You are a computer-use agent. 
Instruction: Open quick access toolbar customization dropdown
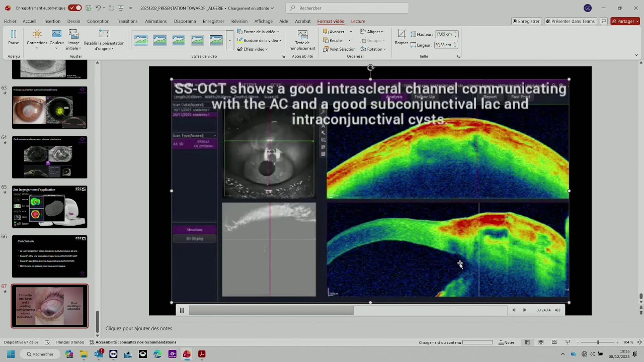pyautogui.click(x=131, y=8)
